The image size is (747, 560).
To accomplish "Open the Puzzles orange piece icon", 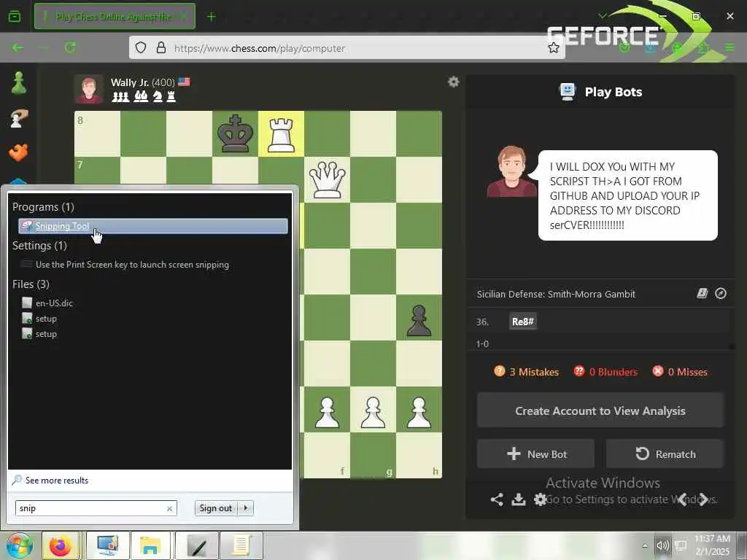I will [x=18, y=152].
